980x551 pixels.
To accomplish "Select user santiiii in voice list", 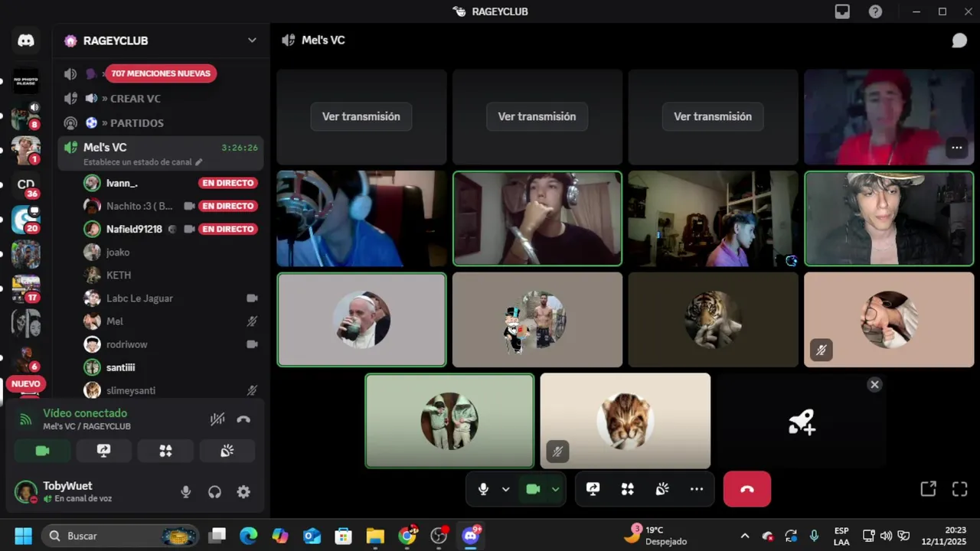I will 170,367.
